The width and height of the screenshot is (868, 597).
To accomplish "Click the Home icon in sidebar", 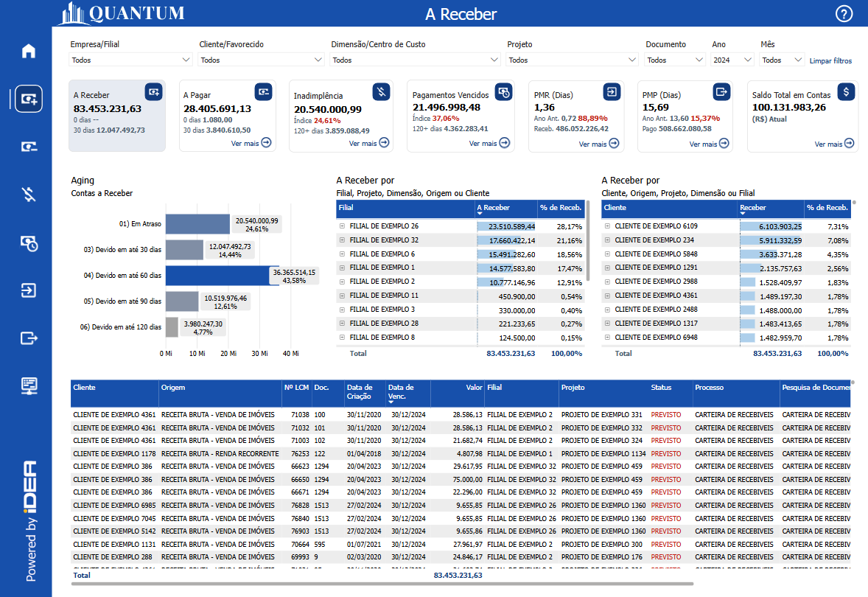I will point(29,51).
